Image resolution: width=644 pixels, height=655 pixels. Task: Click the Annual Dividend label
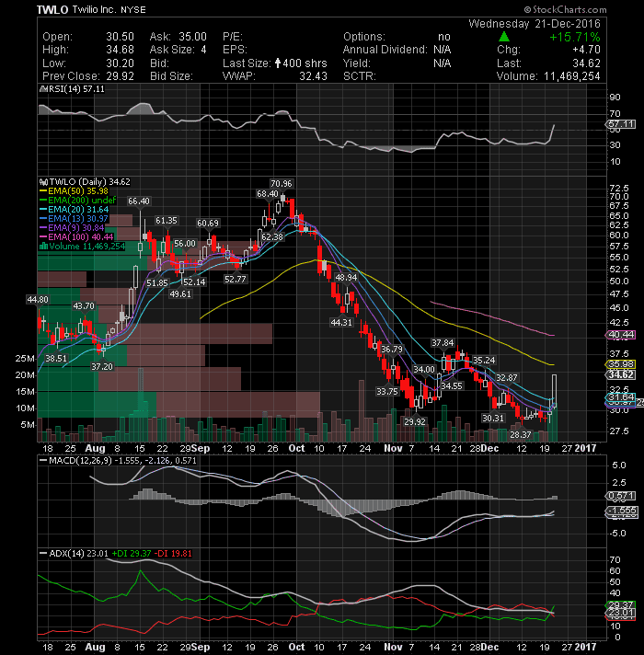coord(385,50)
